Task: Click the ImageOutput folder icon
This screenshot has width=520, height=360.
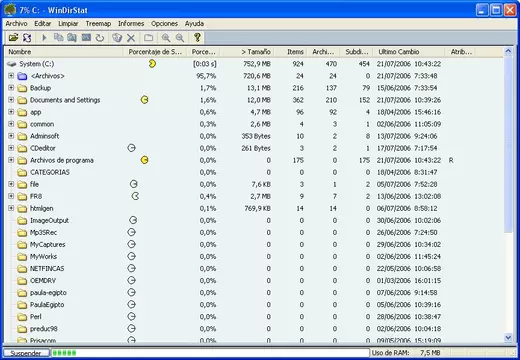Action: (x=22, y=221)
